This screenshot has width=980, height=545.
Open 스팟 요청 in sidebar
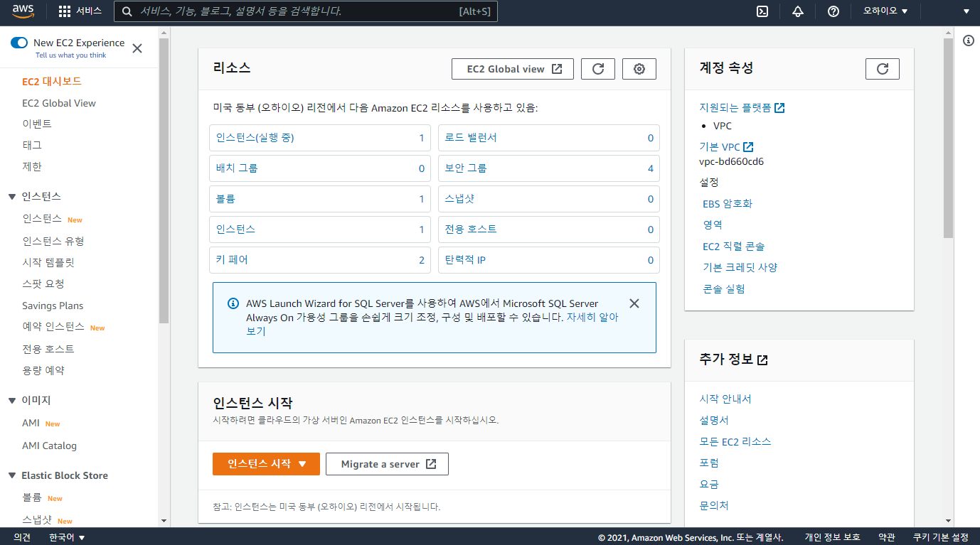click(43, 284)
